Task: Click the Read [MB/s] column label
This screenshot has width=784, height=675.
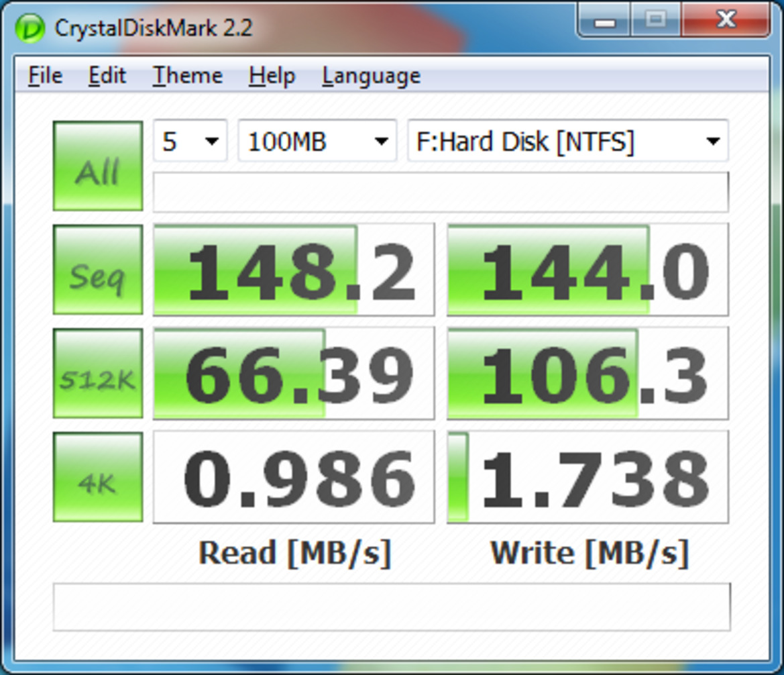Action: pyautogui.click(x=294, y=554)
